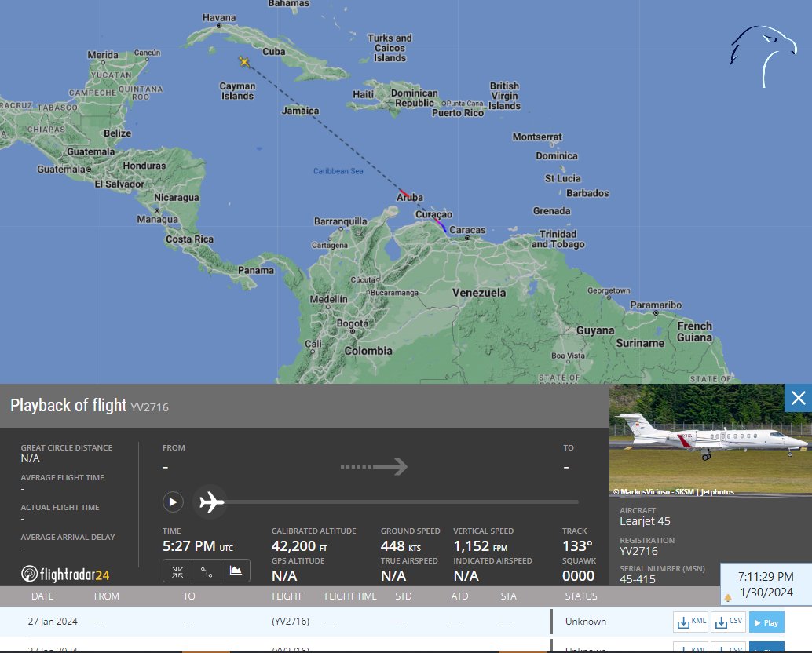Screen dimensions: 812x653
Task: Download the CSV file for the 27 Jan 2024 Unknown-status flight
Action: [728, 622]
